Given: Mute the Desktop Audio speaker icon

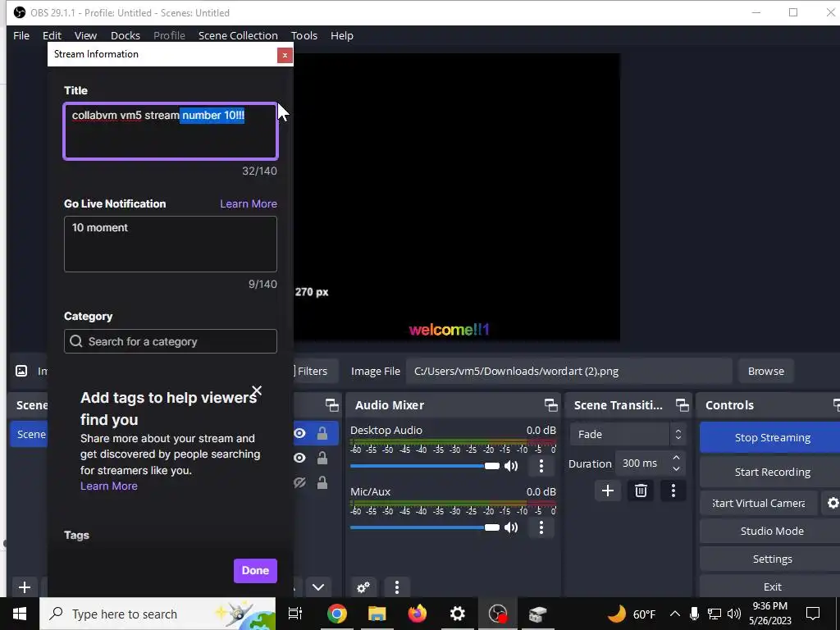Looking at the screenshot, I should [511, 466].
